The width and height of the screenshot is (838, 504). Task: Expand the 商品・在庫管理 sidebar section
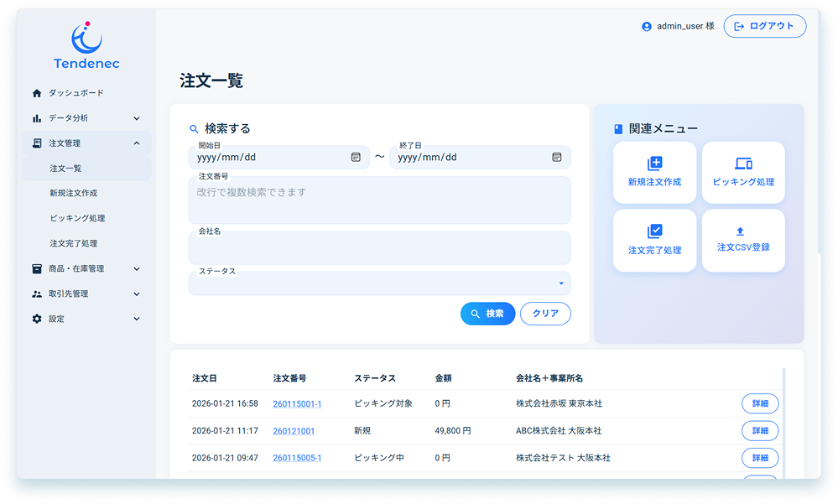click(137, 269)
